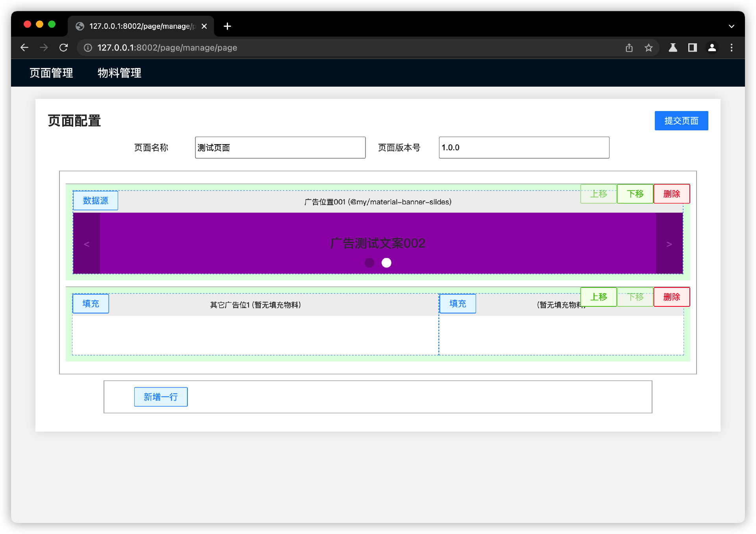Reload the page with refresh icon
Image resolution: width=756 pixels, height=534 pixels.
(x=63, y=48)
